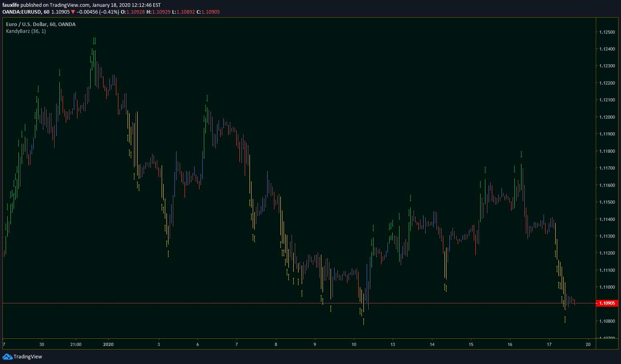Click the 17 date label on time axis
Image resolution: width=621 pixels, height=364 pixels.
549,344
